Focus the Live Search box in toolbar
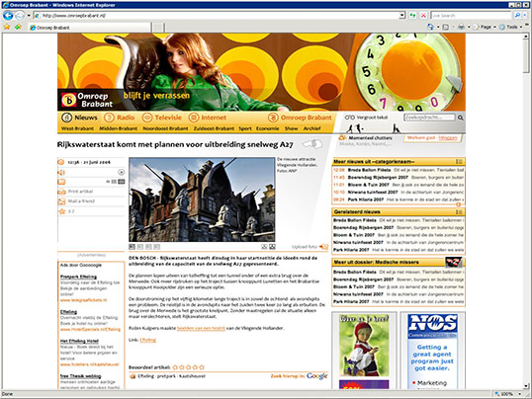Image resolution: width=532 pixels, height=399 pixels. 472,15
